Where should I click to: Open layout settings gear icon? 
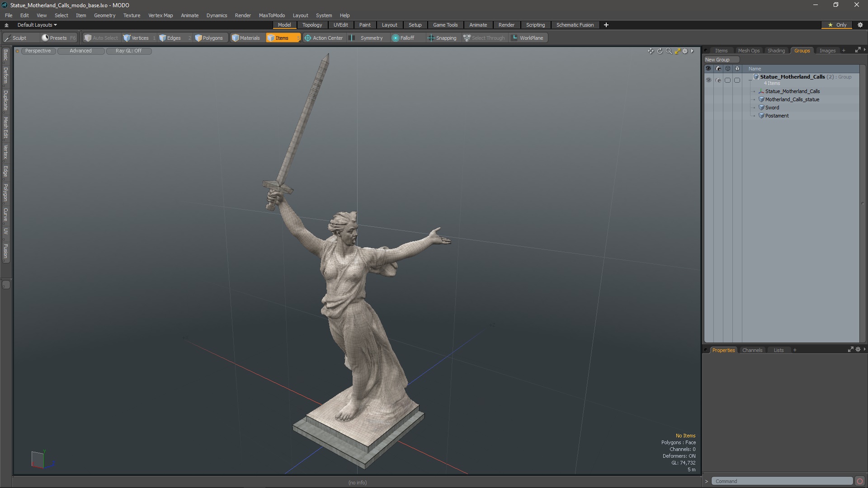pos(860,25)
